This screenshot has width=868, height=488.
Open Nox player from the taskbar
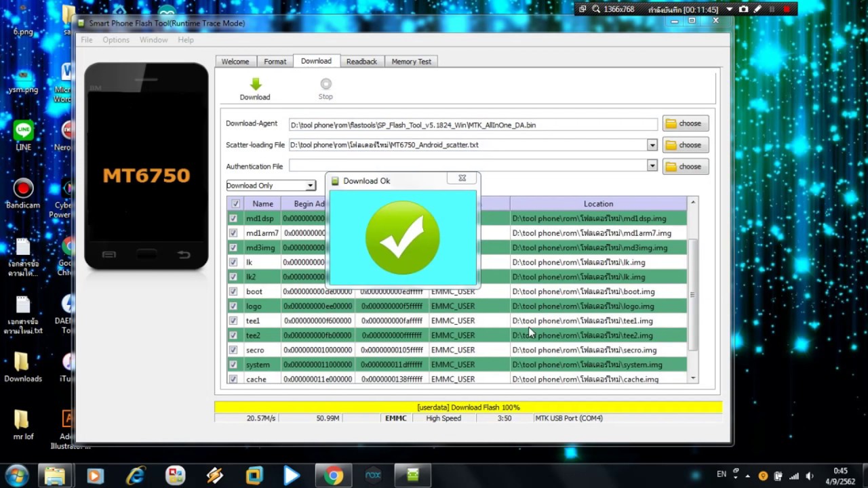tap(373, 476)
